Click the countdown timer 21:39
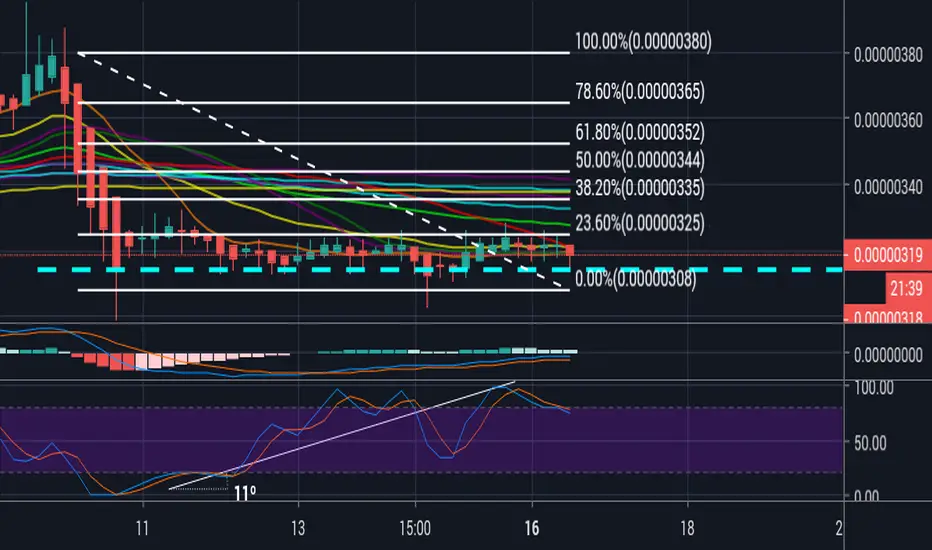The height and width of the screenshot is (550, 932). (906, 289)
